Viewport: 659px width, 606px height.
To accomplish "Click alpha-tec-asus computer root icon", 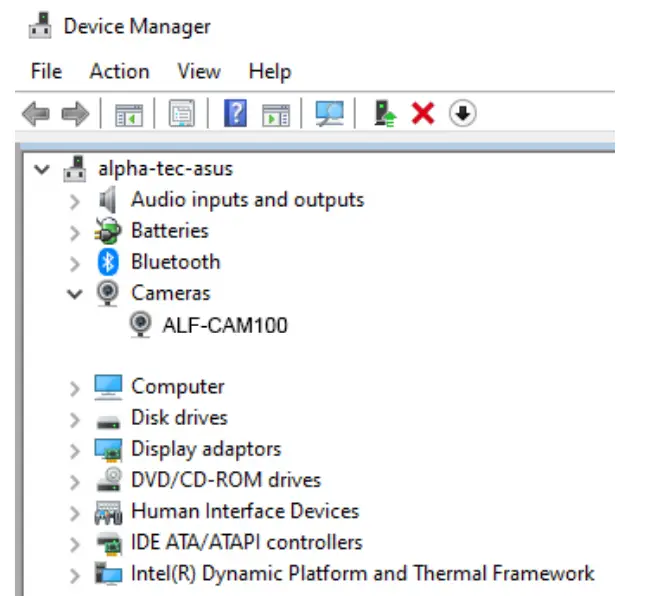I will [x=75, y=169].
